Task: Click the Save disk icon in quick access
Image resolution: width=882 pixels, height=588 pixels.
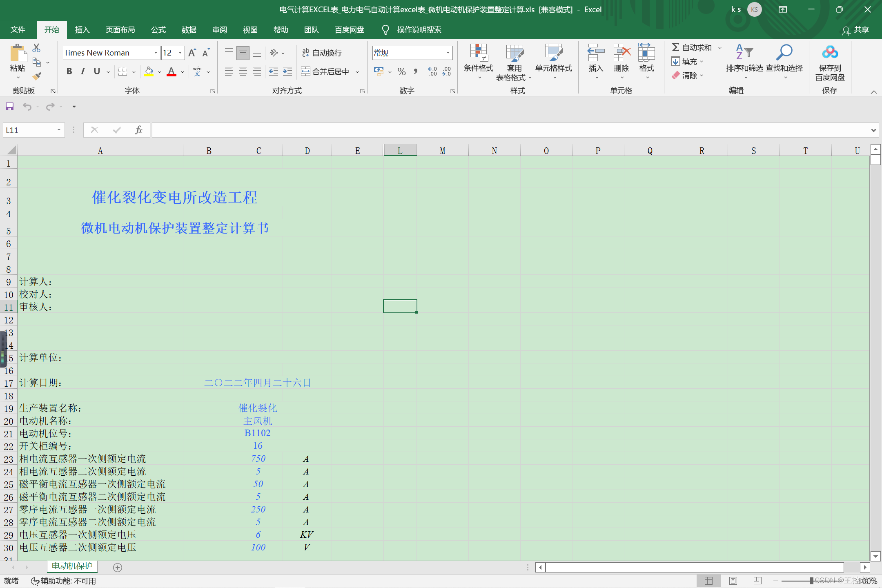Action: point(9,107)
